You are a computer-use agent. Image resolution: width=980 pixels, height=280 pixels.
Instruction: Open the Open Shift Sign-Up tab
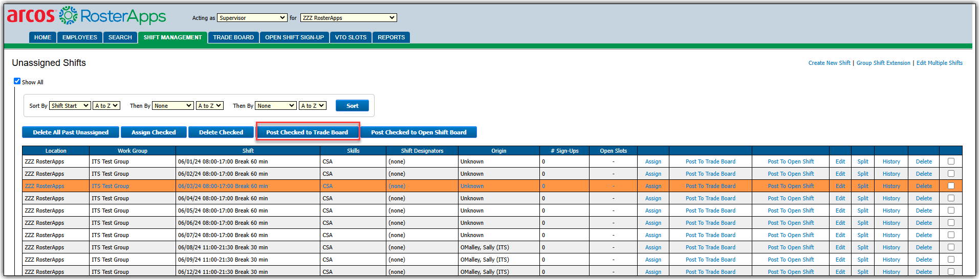tap(294, 37)
